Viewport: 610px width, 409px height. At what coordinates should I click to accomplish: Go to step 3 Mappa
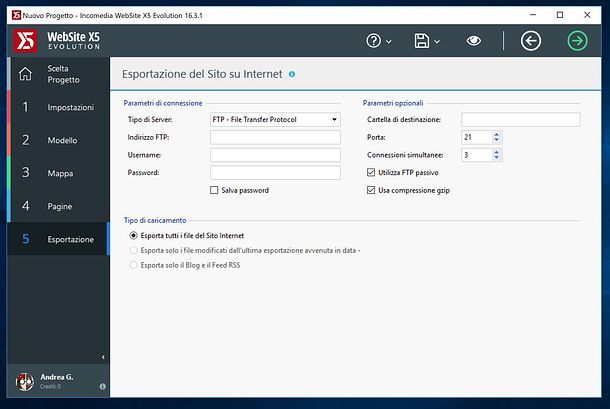tap(59, 173)
